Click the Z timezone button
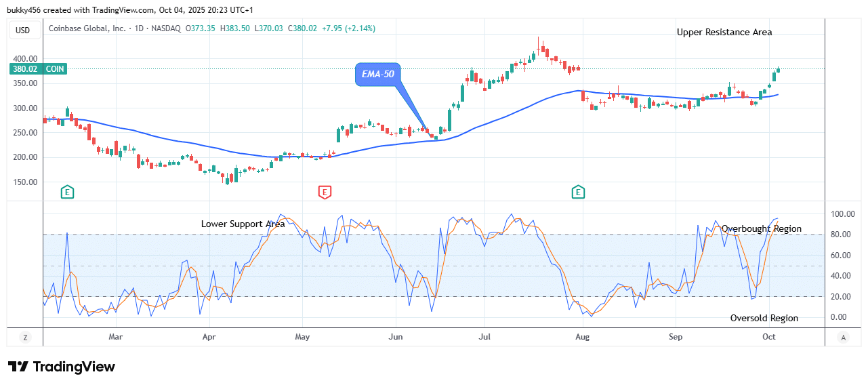Viewport: 868px width, 387px height. click(25, 337)
